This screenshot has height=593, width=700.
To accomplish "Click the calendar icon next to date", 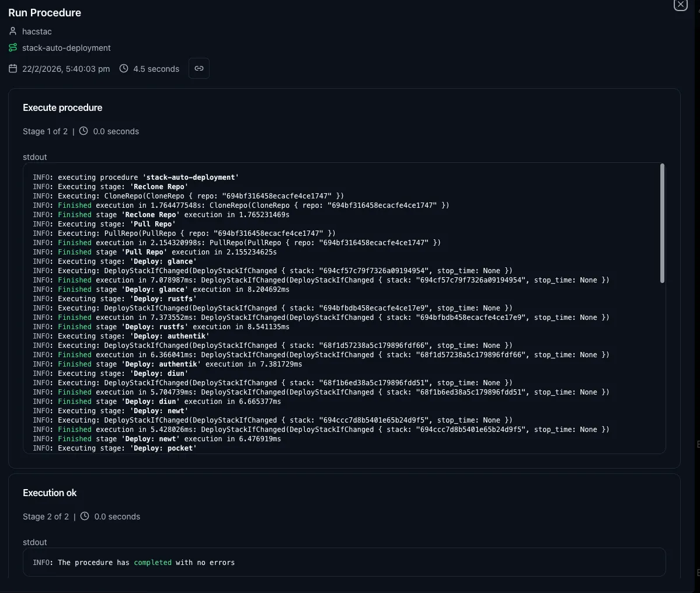I will 13,69.
